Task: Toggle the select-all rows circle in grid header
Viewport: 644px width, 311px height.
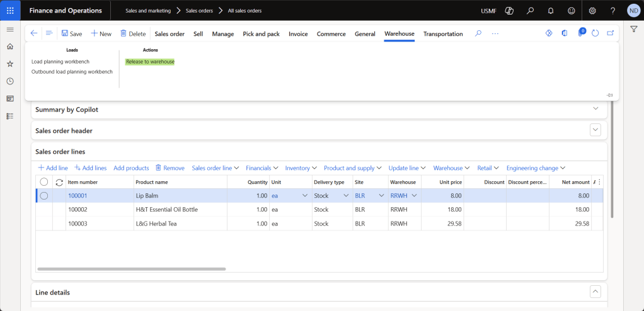Action: tap(44, 182)
